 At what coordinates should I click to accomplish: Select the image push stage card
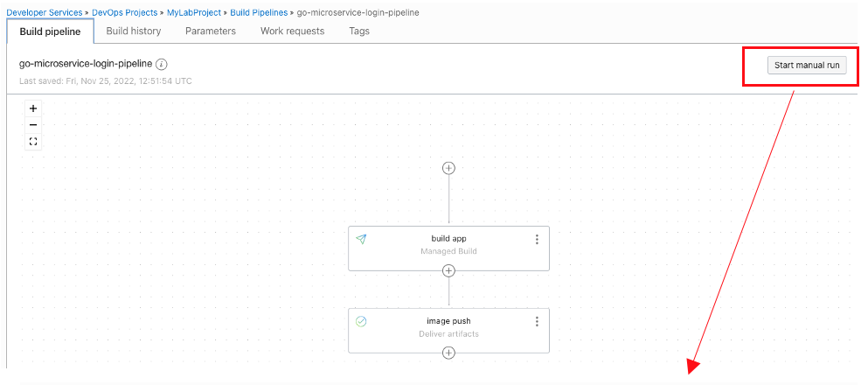pyautogui.click(x=448, y=327)
